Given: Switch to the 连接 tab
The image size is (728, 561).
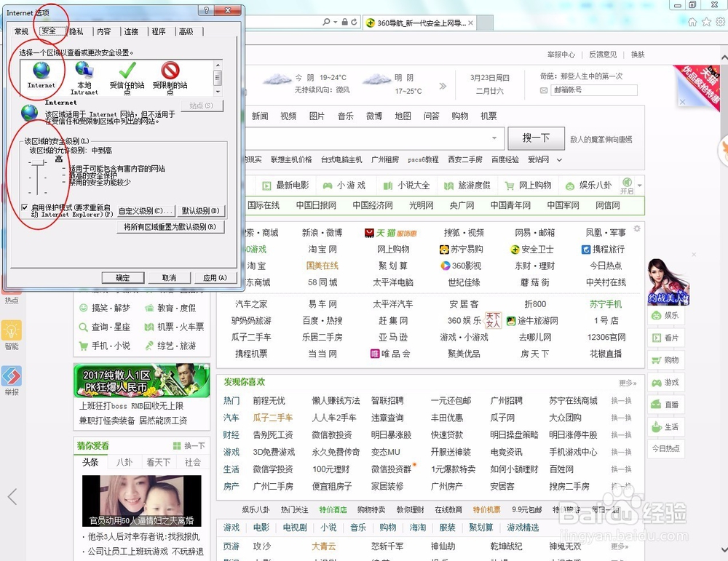Looking at the screenshot, I should [131, 31].
